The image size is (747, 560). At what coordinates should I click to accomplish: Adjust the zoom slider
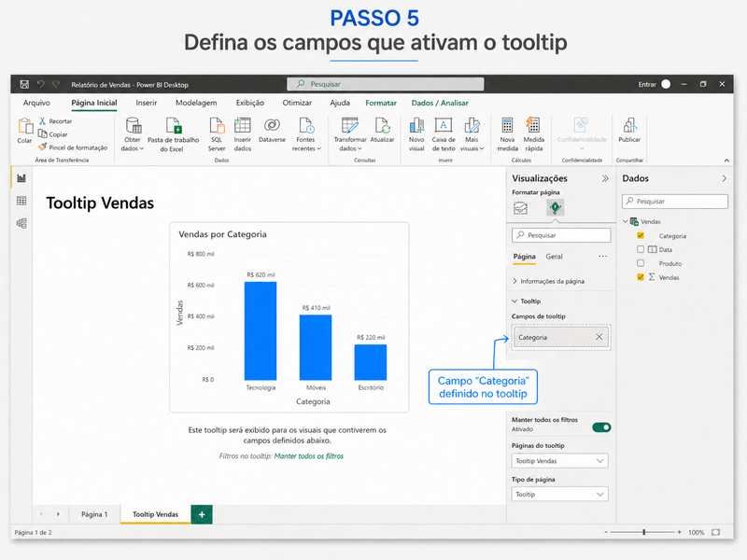click(644, 533)
